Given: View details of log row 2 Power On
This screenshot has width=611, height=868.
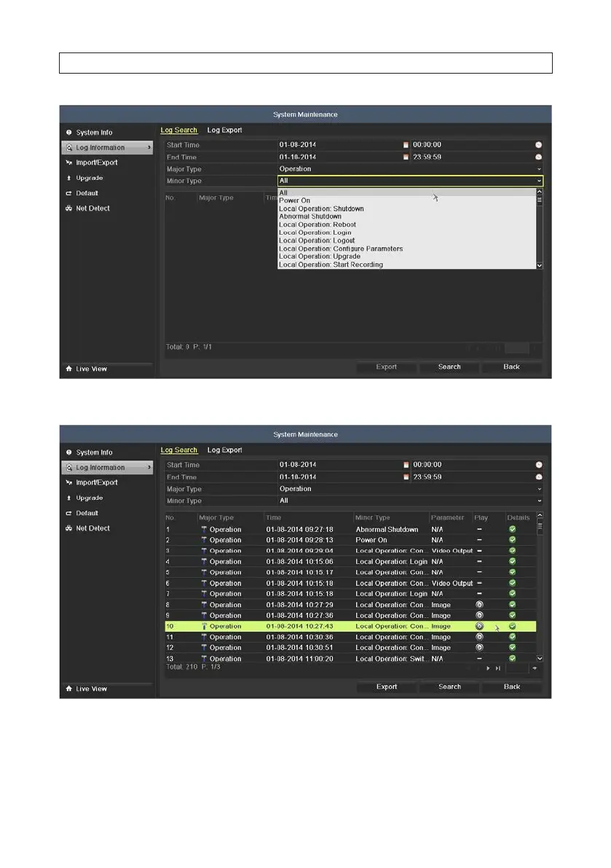Looking at the screenshot, I should (x=513, y=540).
